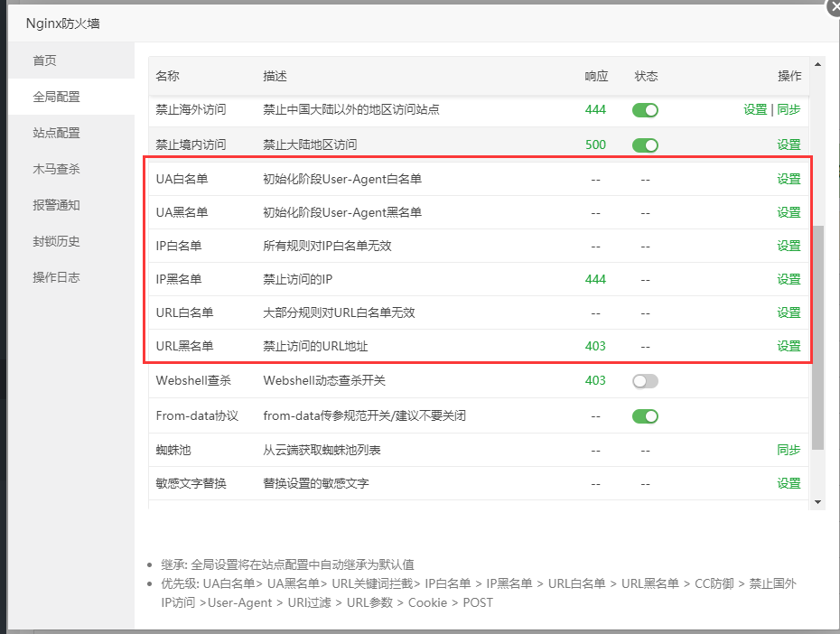The image size is (840, 634).
Task: Turn off the 禁止境内访问 switch
Action: [x=645, y=144]
